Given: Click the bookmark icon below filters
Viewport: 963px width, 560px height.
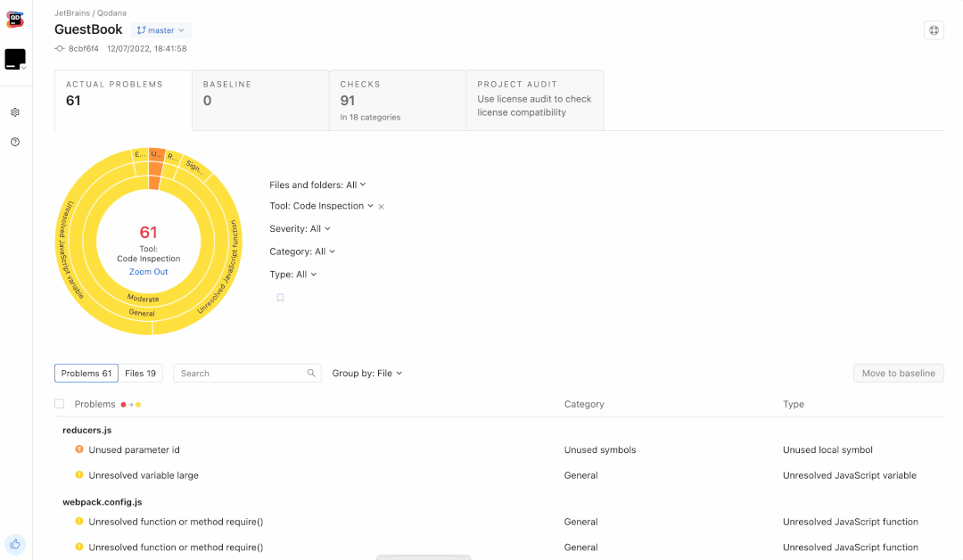Looking at the screenshot, I should [x=280, y=298].
